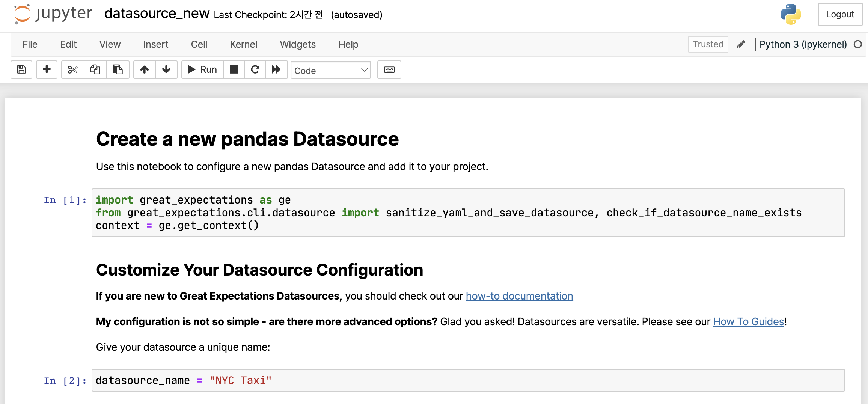Open the Edit menu
The width and height of the screenshot is (868, 404).
[x=68, y=44]
